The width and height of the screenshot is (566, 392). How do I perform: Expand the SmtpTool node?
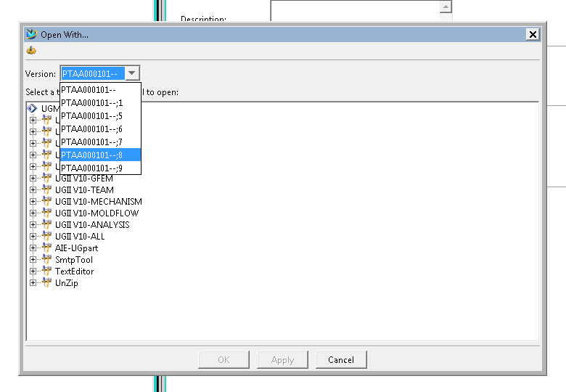coord(33,260)
